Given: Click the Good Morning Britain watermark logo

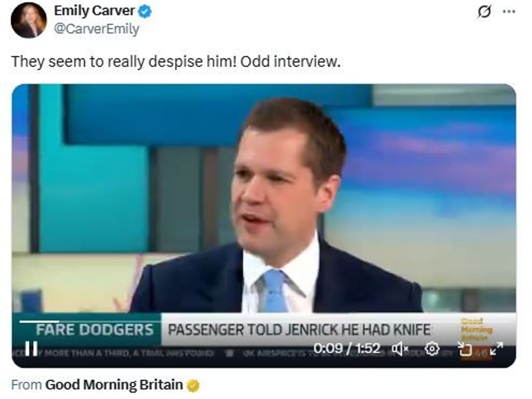Looking at the screenshot, I should (x=477, y=330).
